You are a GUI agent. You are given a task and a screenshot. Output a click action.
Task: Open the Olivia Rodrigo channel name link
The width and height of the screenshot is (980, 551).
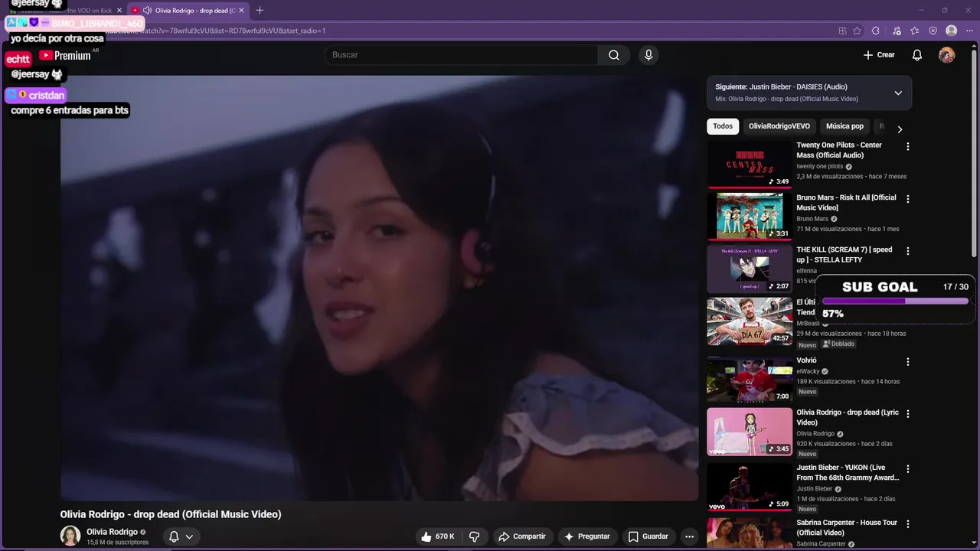point(112,532)
